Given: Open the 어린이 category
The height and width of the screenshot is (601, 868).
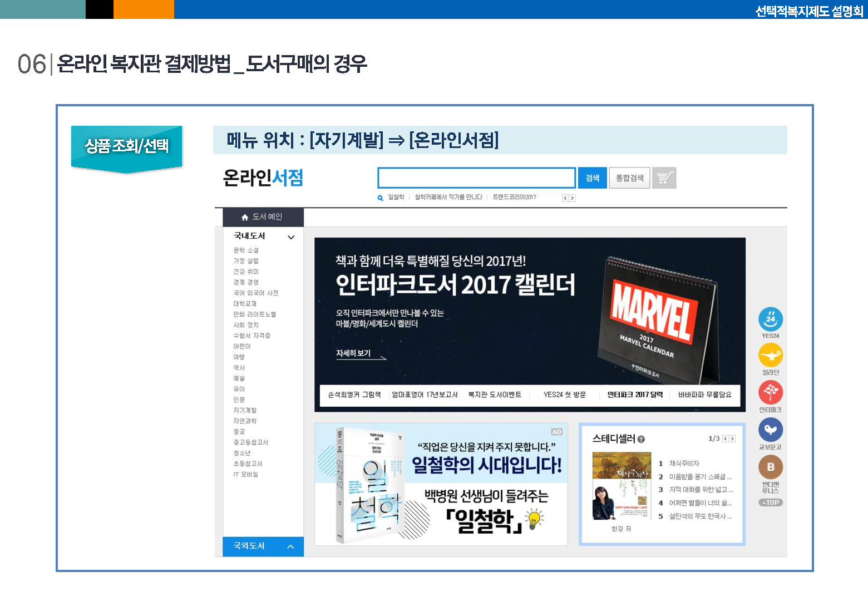Looking at the screenshot, I should pos(242,346).
